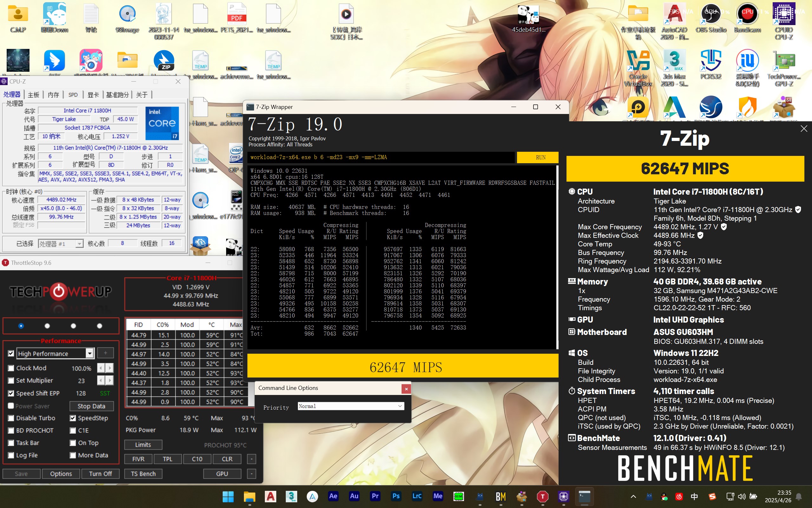Launch Lightroom Classic from the taskbar

click(x=417, y=496)
